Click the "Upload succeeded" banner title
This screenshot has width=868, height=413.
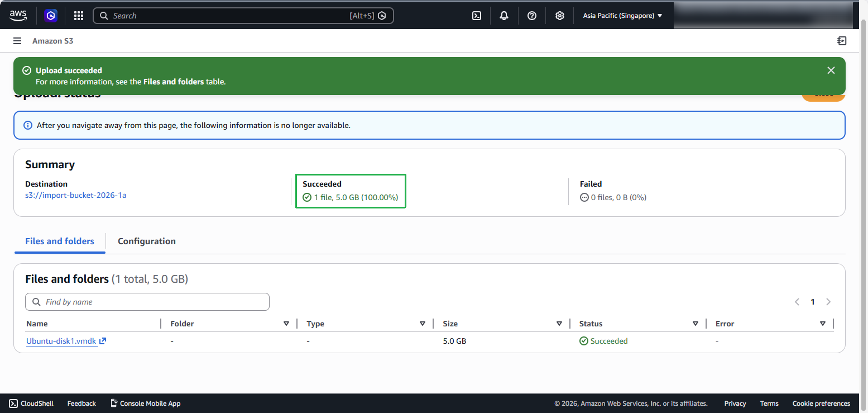69,70
